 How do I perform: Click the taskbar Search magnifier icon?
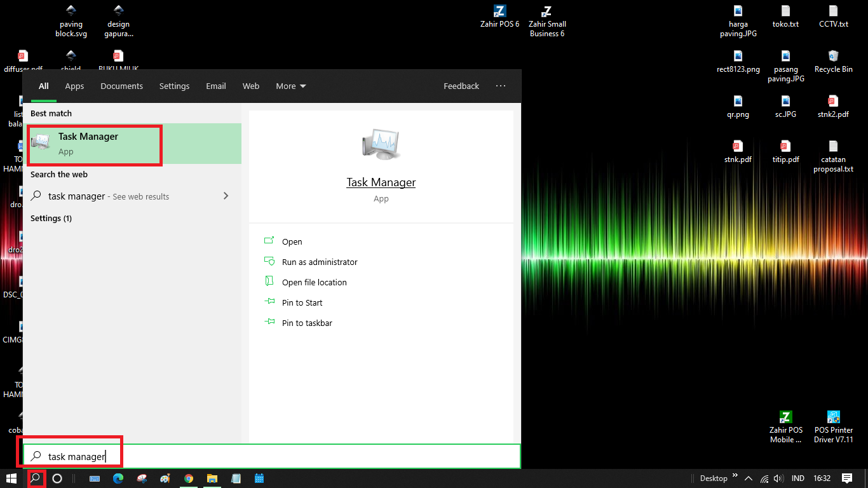point(36,478)
